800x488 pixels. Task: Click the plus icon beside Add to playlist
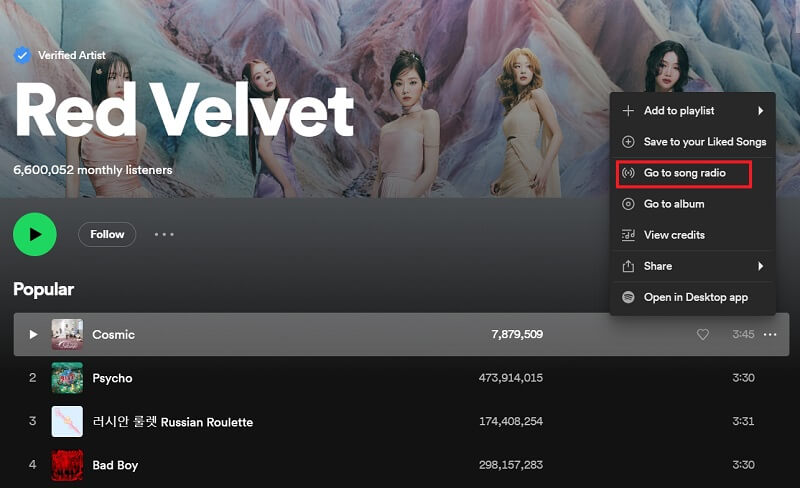pyautogui.click(x=628, y=111)
